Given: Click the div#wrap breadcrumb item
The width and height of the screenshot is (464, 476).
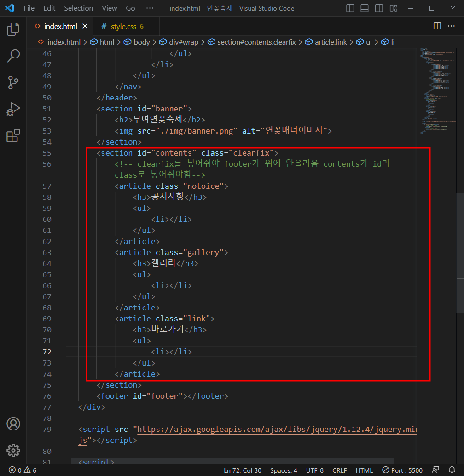Looking at the screenshot, I should point(179,42).
